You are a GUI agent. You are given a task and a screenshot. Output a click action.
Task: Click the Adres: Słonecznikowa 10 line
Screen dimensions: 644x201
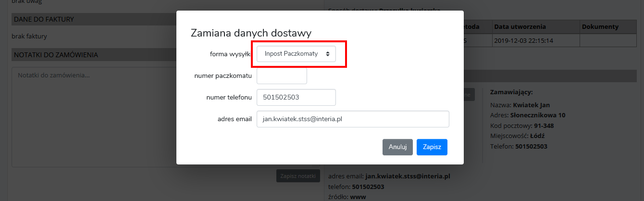(x=528, y=115)
